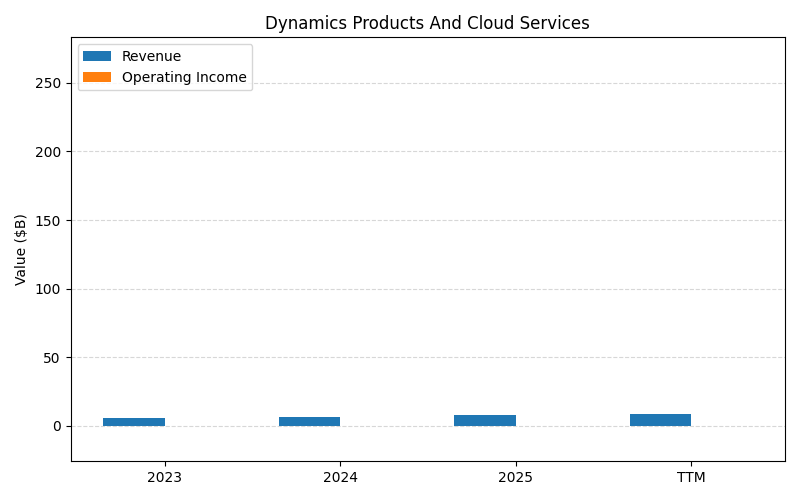
Task: Click the 'Revenue' legend label
Action: click(152, 56)
